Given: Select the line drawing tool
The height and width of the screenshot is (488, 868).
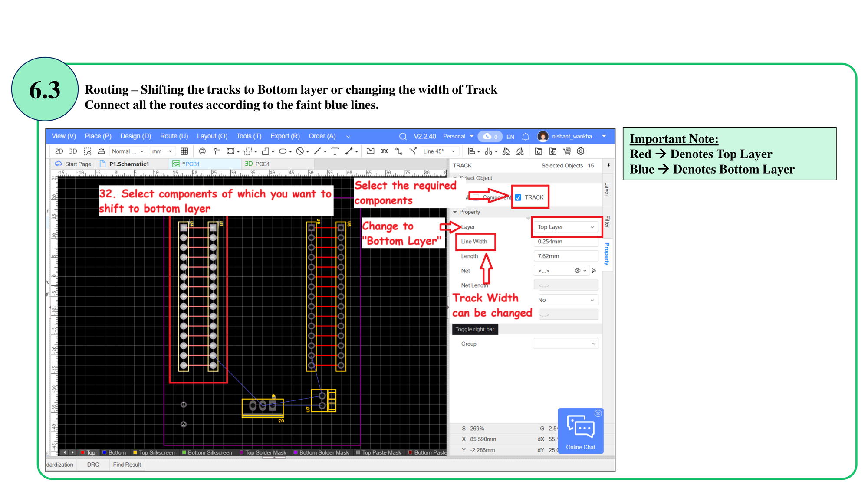Looking at the screenshot, I should [317, 151].
